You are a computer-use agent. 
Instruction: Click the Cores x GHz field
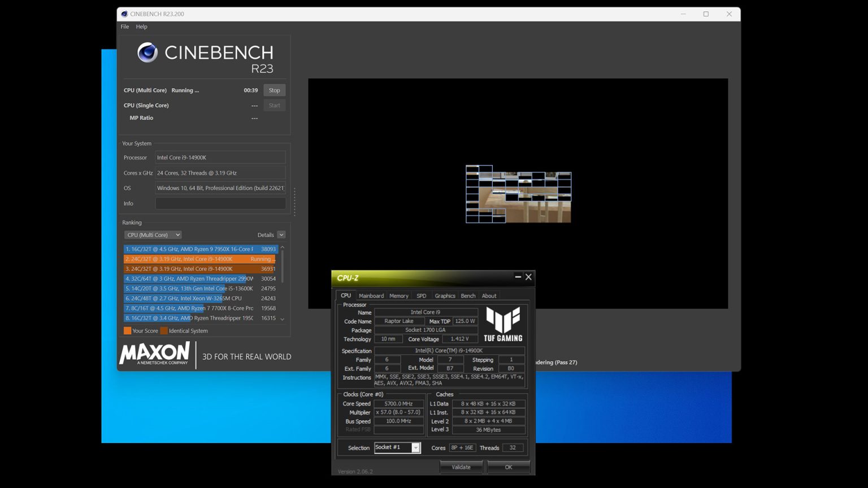(x=220, y=173)
